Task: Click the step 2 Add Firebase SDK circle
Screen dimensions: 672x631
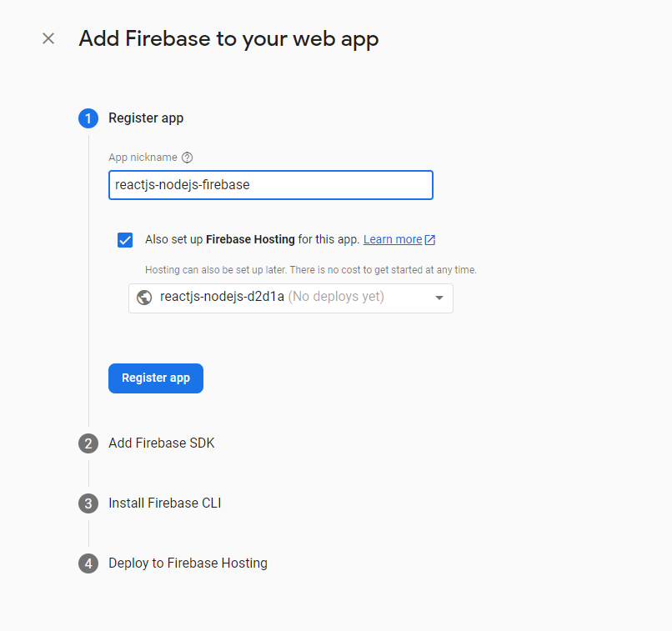Action: 88,443
